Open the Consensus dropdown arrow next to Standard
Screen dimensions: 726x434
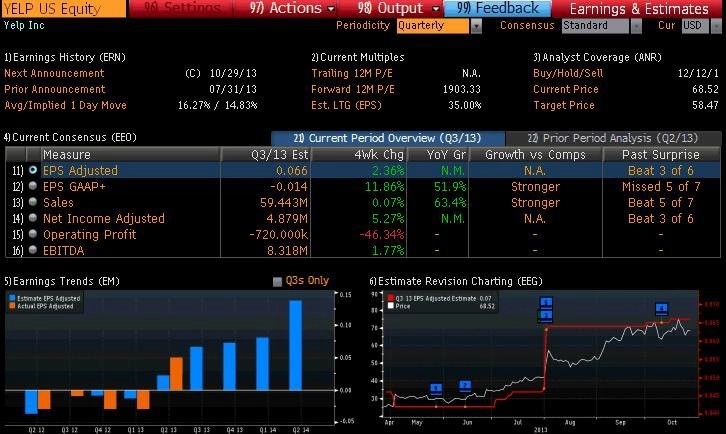click(636, 26)
